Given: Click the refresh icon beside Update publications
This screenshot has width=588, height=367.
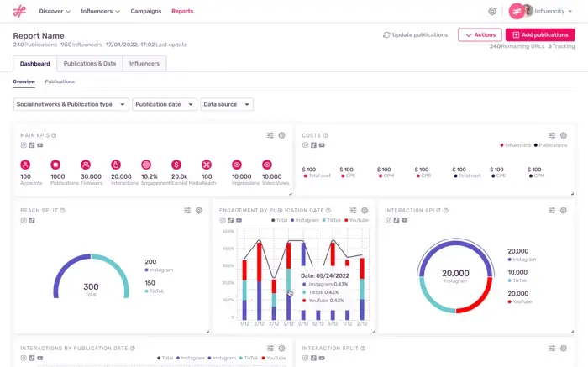Looking at the screenshot, I should pyautogui.click(x=386, y=35).
